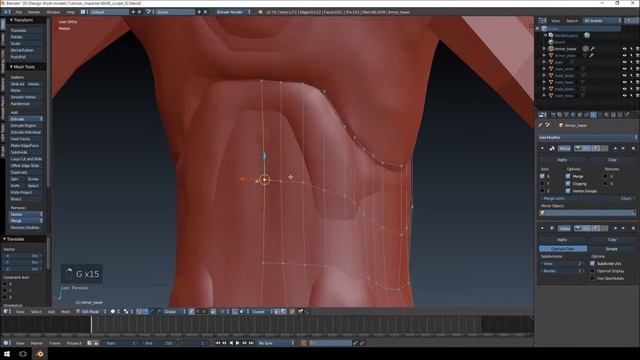Expand the Armor_base outliner tree row
The image size is (640, 360).
544,49
